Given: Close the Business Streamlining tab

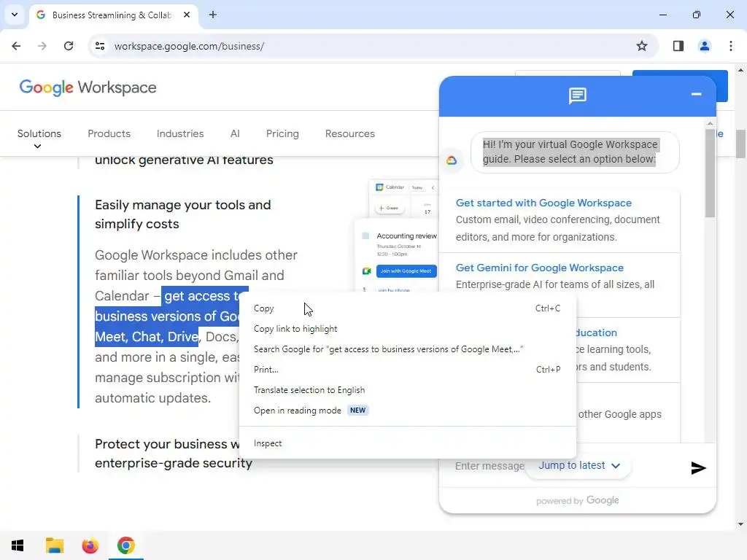Looking at the screenshot, I should pyautogui.click(x=187, y=15).
